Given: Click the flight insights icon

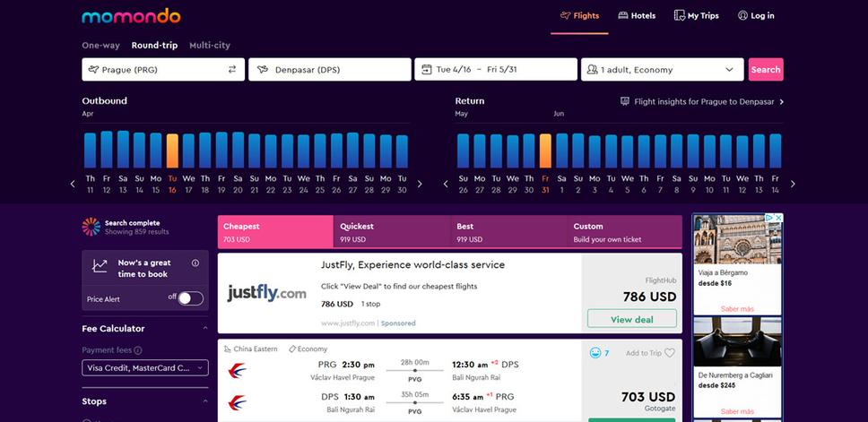Looking at the screenshot, I should click(x=625, y=101).
